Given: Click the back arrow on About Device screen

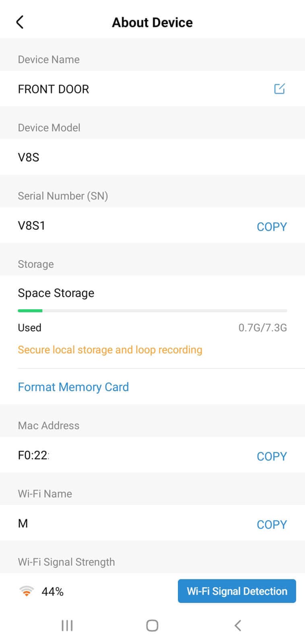Looking at the screenshot, I should tap(20, 22).
